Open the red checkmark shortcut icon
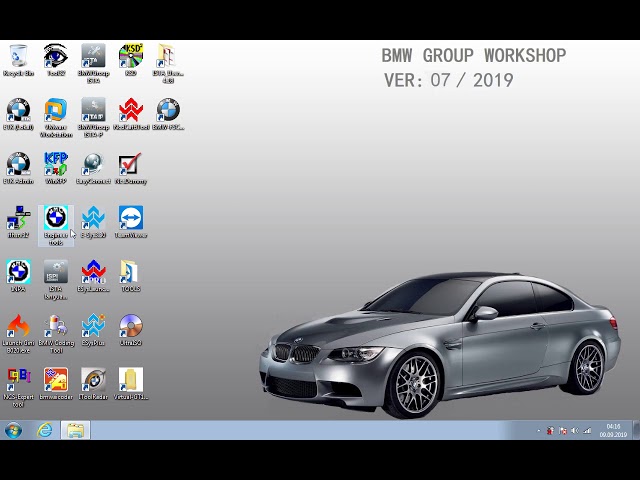 (131, 168)
